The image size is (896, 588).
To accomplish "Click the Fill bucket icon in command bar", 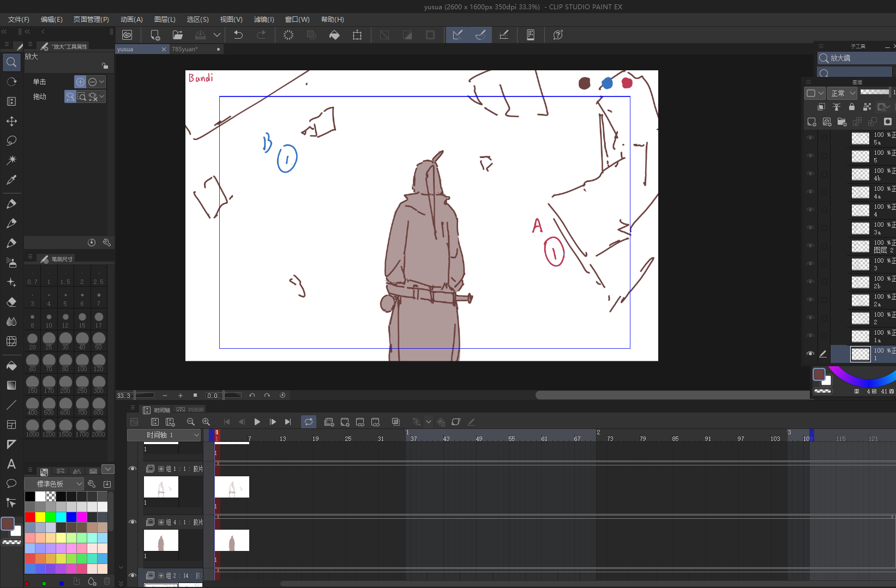I will (x=334, y=35).
